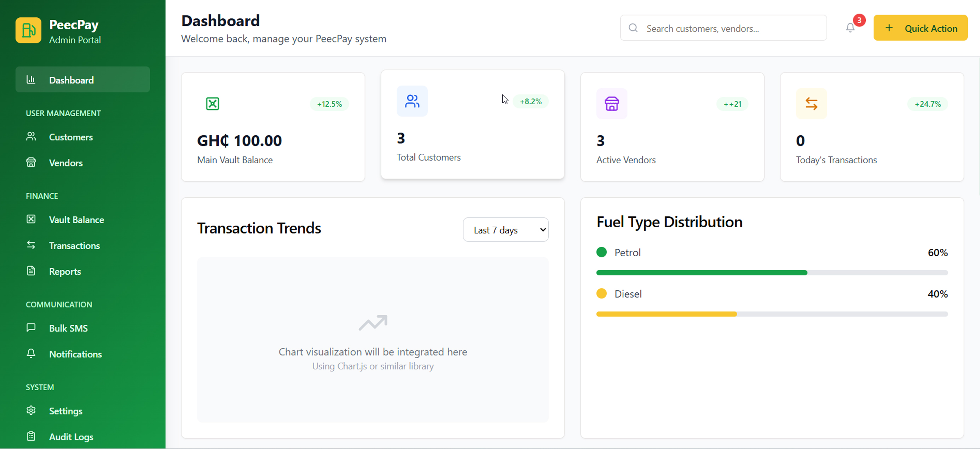Viewport: 980px width, 449px height.
Task: Select the Audit Logs clipboard icon
Action: 31,437
